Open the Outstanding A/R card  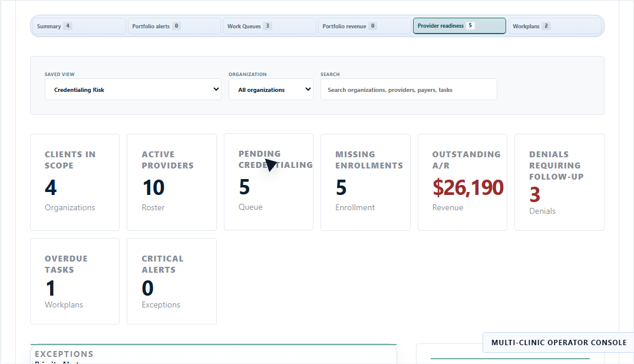tap(463, 182)
